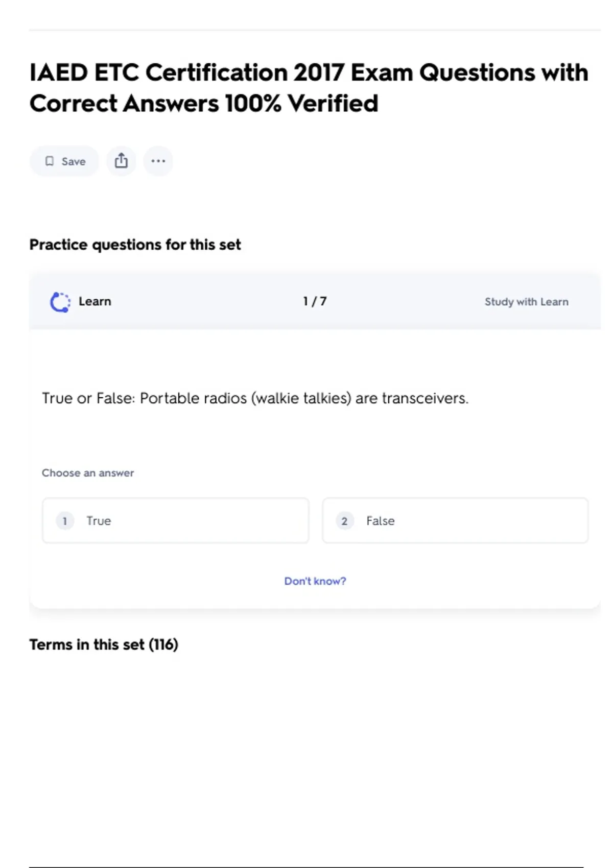
Task: Click the IAED ETC Certification title heading
Action: 309,88
